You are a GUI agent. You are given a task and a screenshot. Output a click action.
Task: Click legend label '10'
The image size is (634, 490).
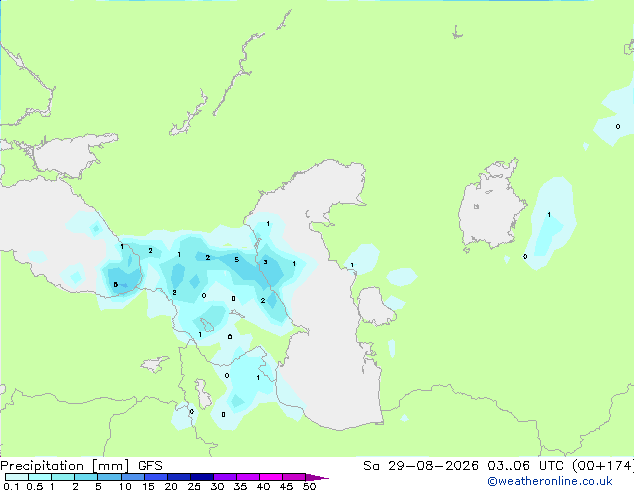pos(125,486)
